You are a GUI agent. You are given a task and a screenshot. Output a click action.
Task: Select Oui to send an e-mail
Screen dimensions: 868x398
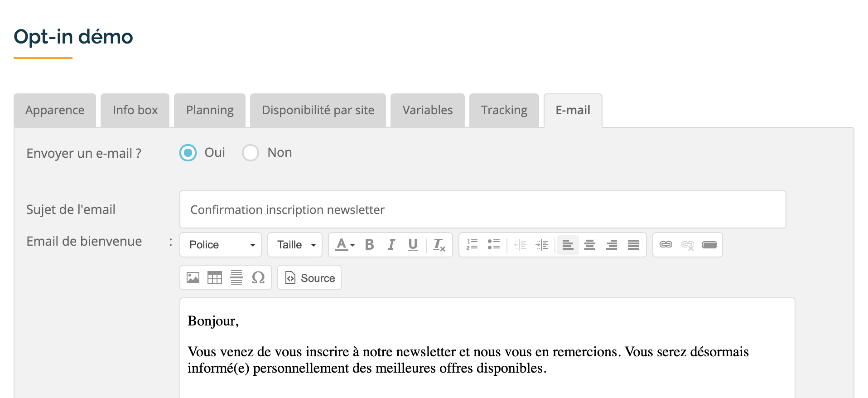[x=188, y=153]
